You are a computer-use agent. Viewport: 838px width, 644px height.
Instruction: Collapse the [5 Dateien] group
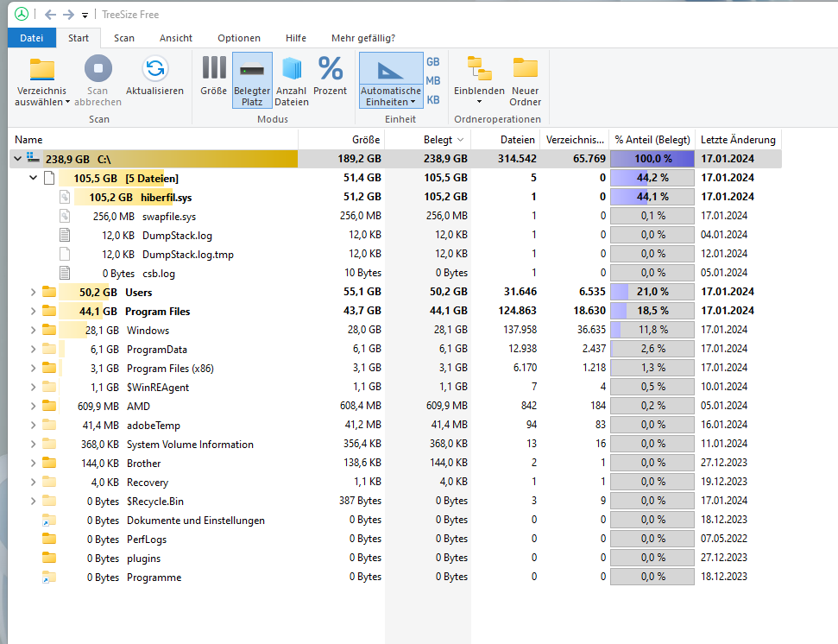tap(33, 178)
